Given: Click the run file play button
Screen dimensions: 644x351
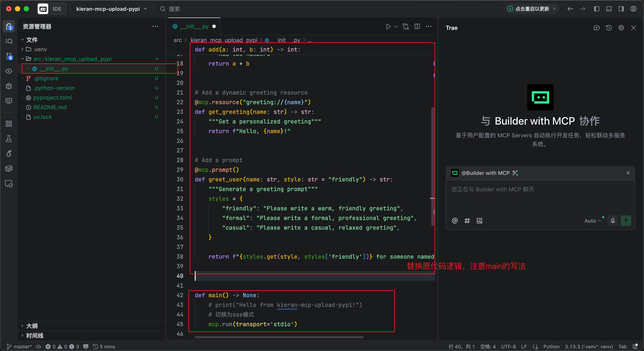Looking at the screenshot, I should coord(388,27).
